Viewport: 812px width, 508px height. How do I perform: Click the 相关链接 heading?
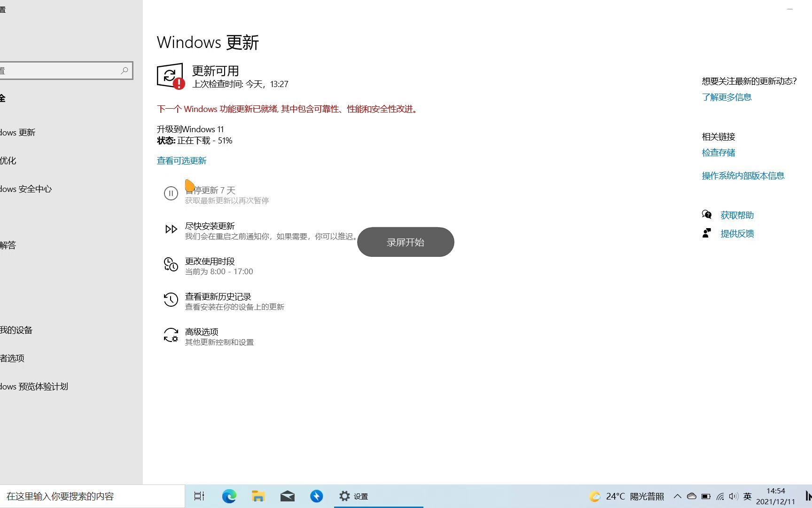point(718,137)
